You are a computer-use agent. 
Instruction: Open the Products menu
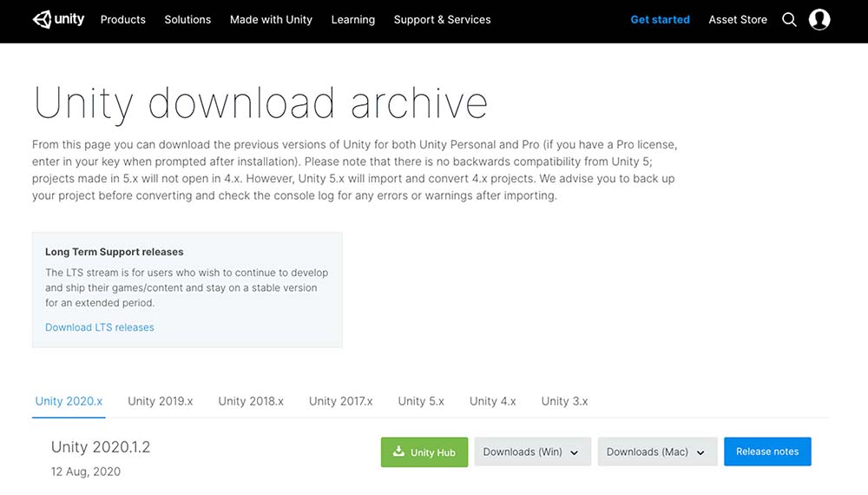pyautogui.click(x=123, y=19)
